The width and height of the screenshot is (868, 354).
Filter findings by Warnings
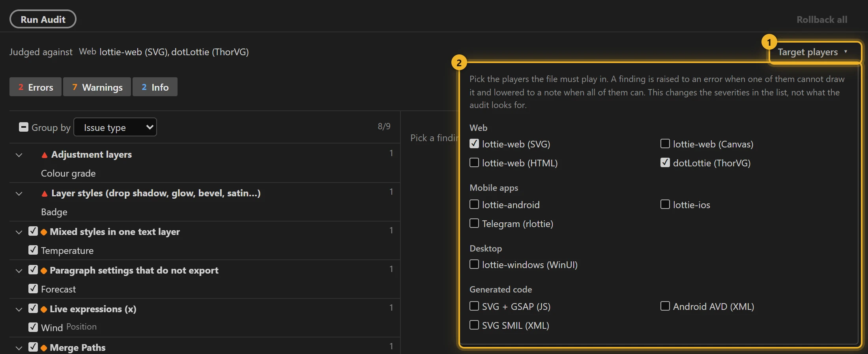pyautogui.click(x=97, y=87)
